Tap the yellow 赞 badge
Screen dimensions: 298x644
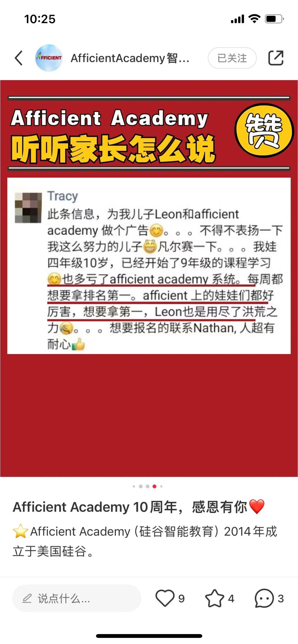pos(264,131)
